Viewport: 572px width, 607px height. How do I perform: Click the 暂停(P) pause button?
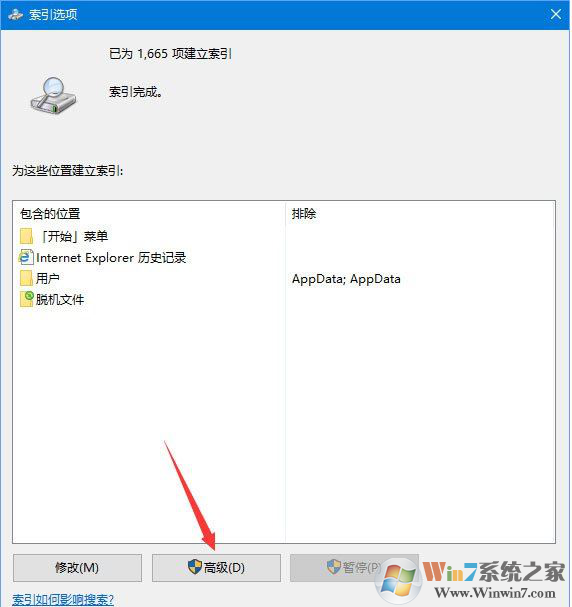(354, 568)
